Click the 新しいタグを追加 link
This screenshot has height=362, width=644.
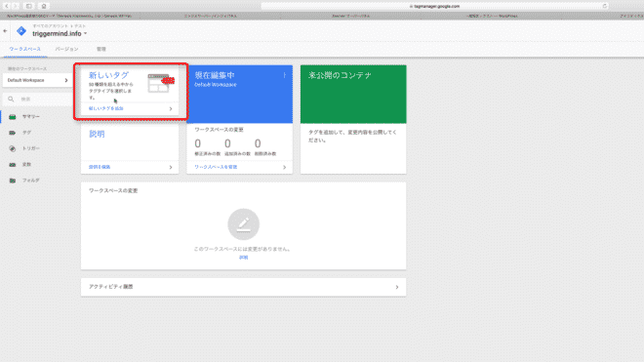click(106, 108)
